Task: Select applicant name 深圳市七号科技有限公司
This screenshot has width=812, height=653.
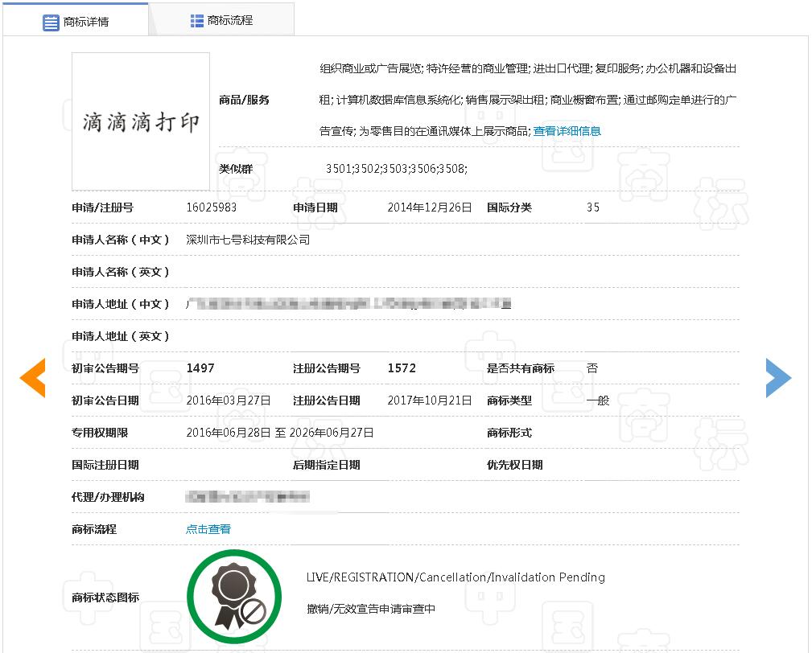Action: 248,240
